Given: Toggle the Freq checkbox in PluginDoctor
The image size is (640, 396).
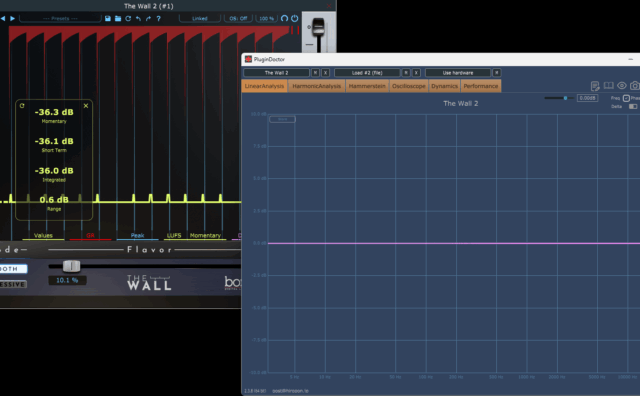Looking at the screenshot, I should point(626,98).
